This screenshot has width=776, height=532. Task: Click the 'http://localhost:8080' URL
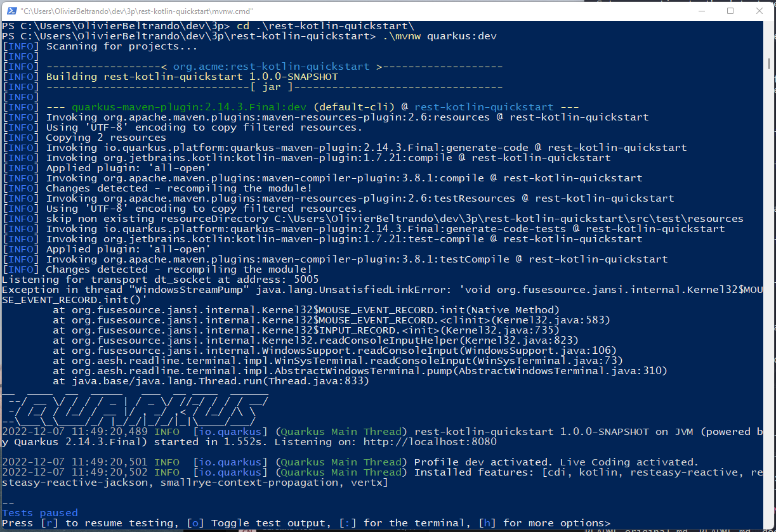(430, 442)
